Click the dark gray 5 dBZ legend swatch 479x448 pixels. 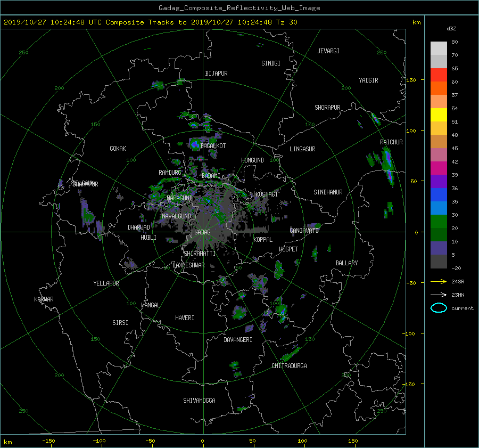[439, 261]
